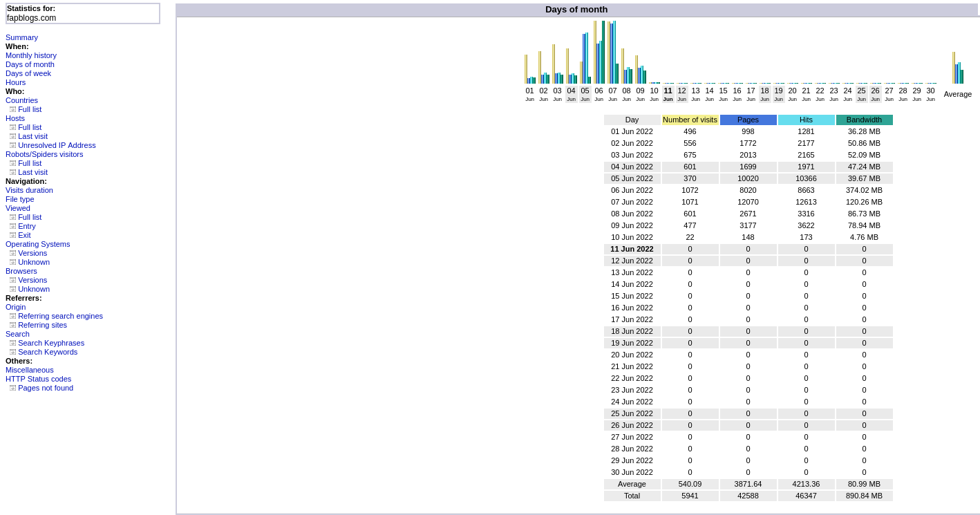Click the icon beside Robots/Spiders Full list

coord(12,163)
